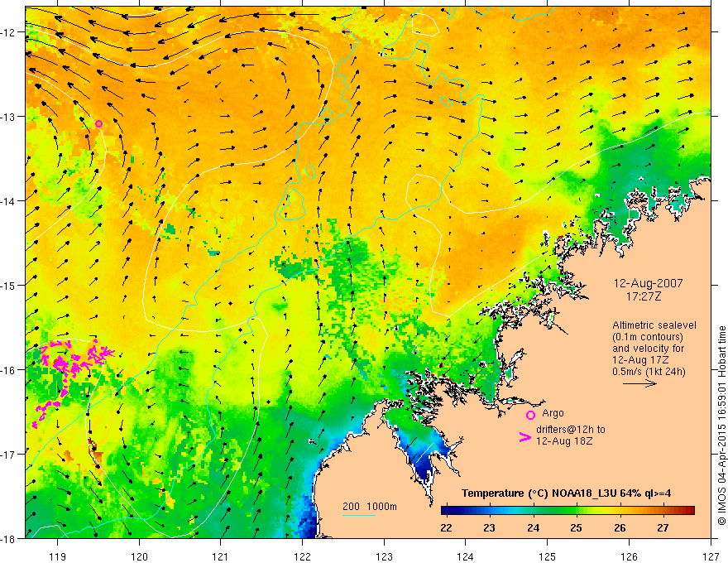
Task: Click the 'Altimetric sealevel' text
Action: coord(654,325)
